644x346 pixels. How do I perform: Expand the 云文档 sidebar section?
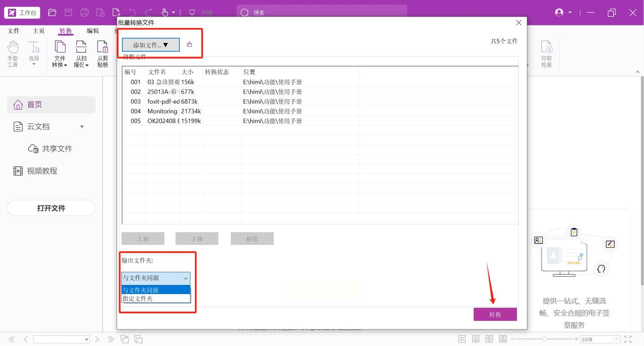tap(82, 127)
